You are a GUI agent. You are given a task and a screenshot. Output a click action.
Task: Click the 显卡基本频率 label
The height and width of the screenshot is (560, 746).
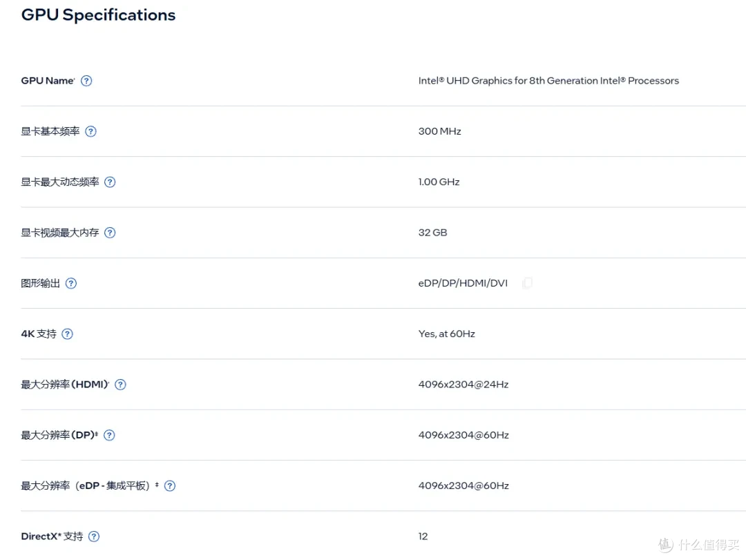click(x=50, y=131)
